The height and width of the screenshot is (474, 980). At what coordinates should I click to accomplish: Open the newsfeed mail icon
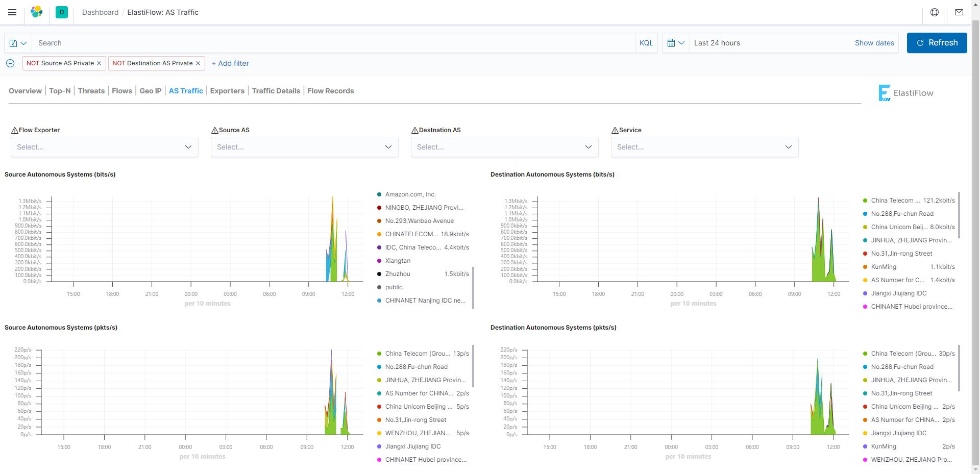[x=959, y=12]
